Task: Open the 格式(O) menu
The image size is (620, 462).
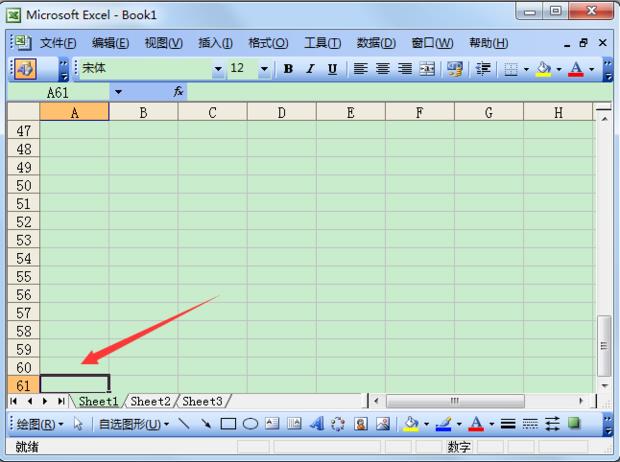Action: coord(267,43)
